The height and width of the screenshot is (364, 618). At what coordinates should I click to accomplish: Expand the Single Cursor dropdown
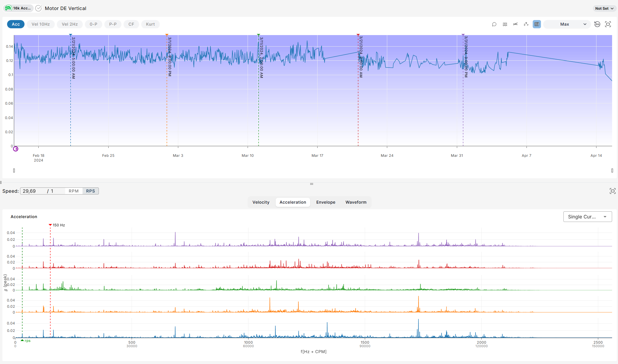pos(587,217)
